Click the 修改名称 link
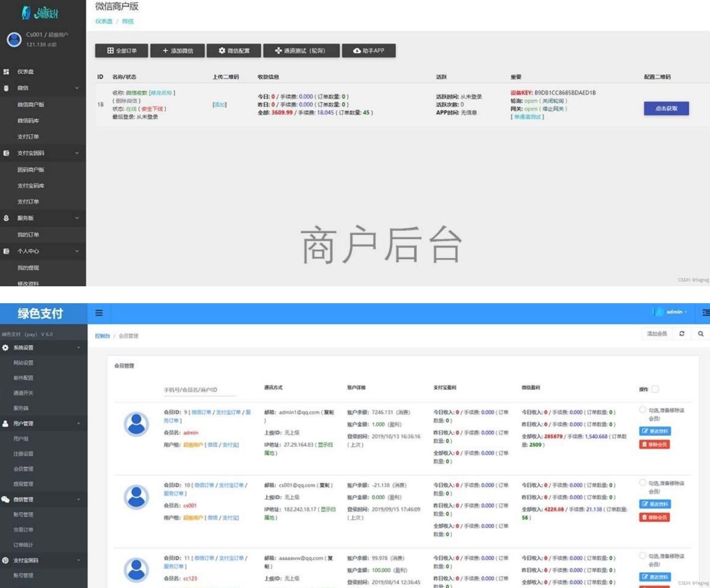The width and height of the screenshot is (710, 588). [x=161, y=93]
